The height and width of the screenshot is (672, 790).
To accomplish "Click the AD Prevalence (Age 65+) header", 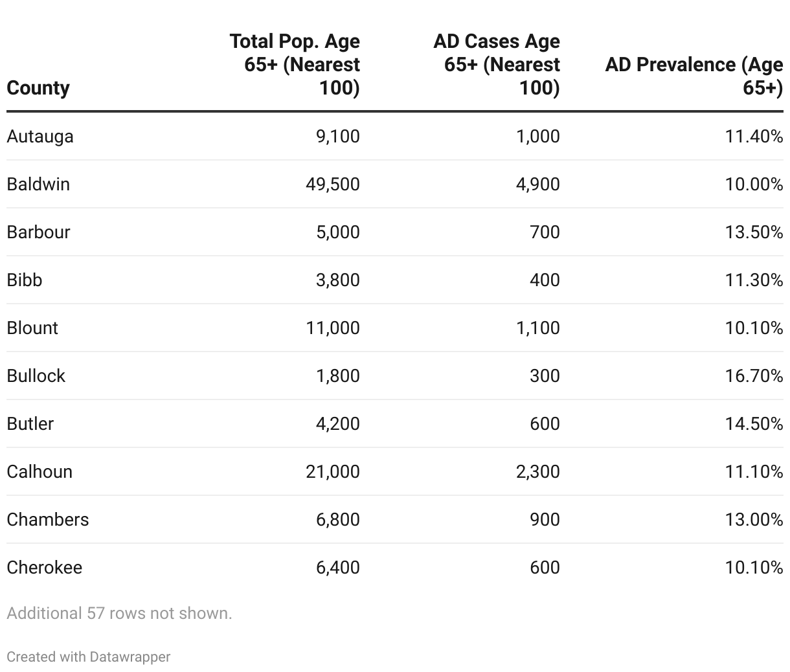I will 694,76.
